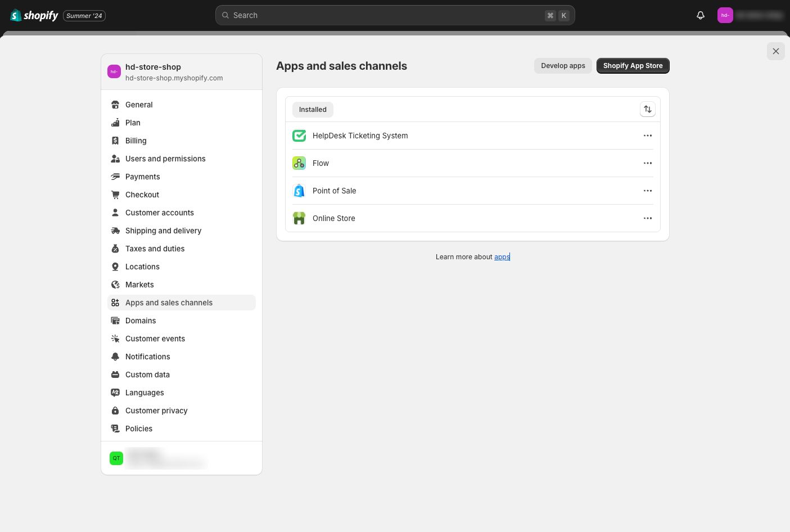Select Apps and sales channels

coord(182,303)
